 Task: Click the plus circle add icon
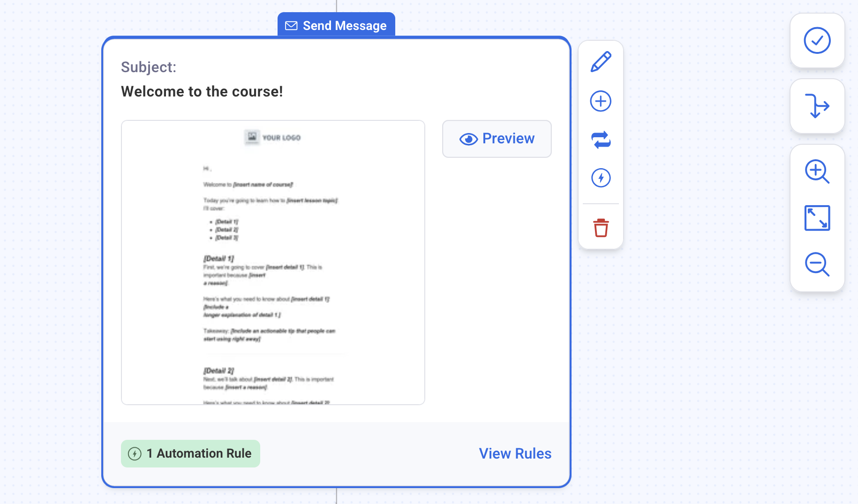point(601,101)
